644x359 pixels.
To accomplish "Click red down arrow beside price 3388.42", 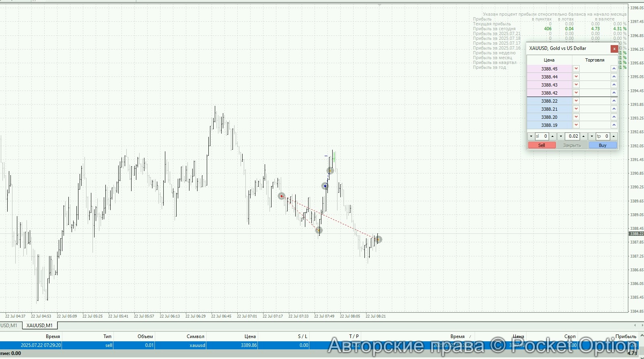I will 576,93.
